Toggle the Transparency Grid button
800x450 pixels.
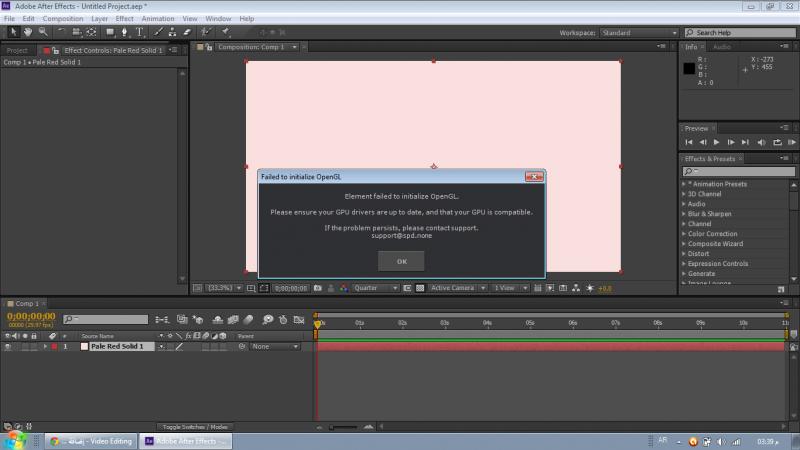[x=420, y=288]
